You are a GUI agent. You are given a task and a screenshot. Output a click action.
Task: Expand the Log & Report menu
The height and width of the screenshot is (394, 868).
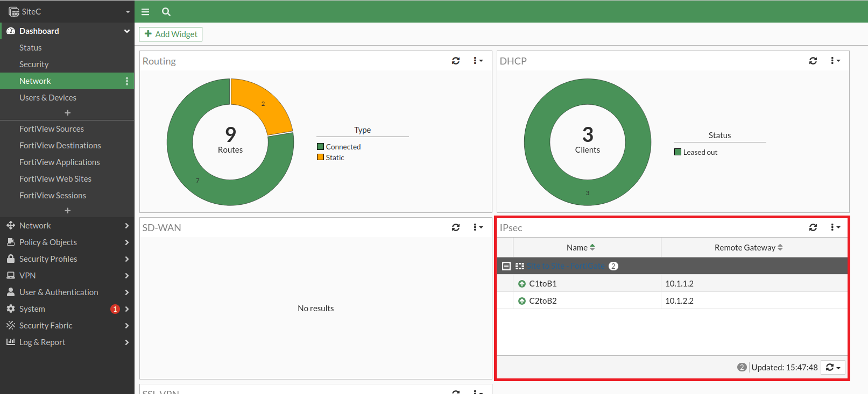tap(67, 342)
